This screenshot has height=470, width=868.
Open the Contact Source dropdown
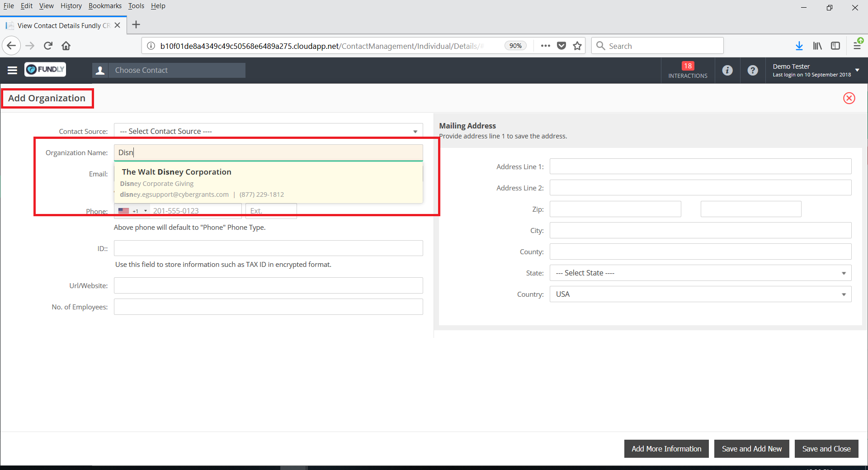268,131
